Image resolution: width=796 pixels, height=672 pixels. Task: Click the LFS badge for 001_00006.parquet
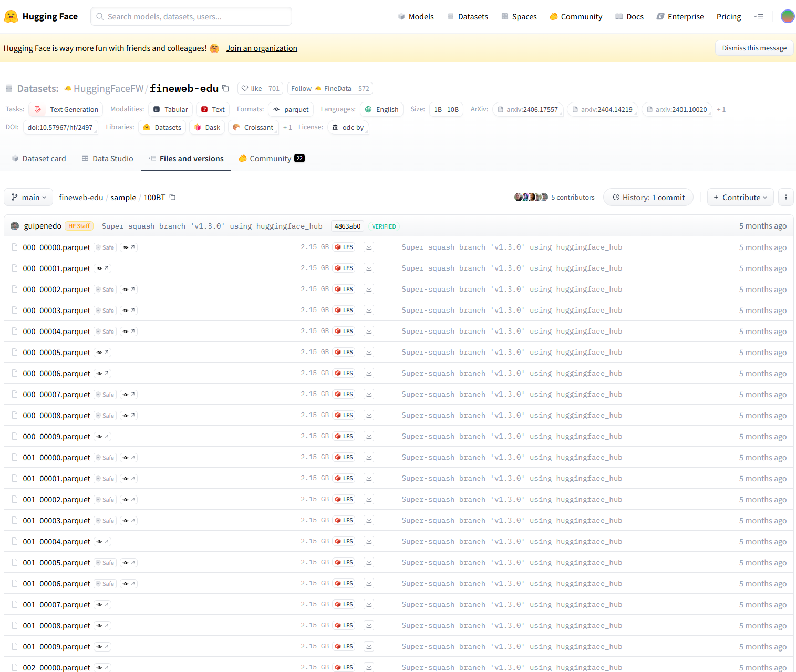(344, 583)
